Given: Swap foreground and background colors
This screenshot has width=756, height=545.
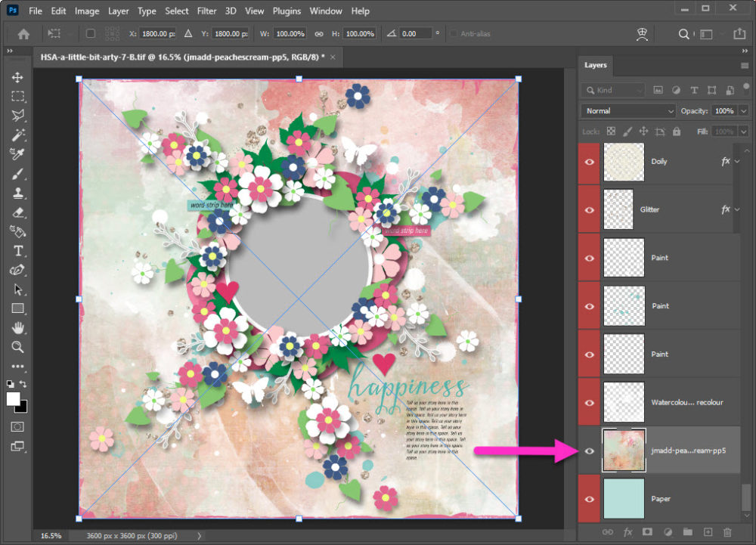Looking at the screenshot, I should pyautogui.click(x=23, y=384).
